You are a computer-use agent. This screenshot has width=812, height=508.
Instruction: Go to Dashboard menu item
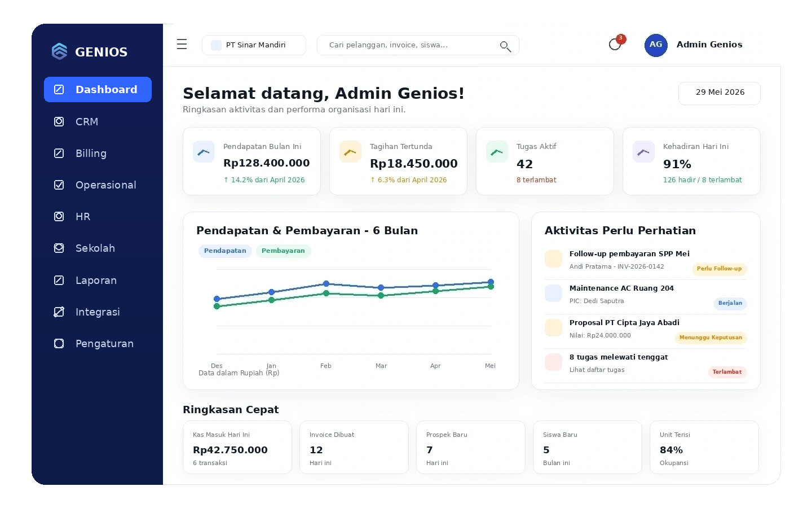point(98,89)
